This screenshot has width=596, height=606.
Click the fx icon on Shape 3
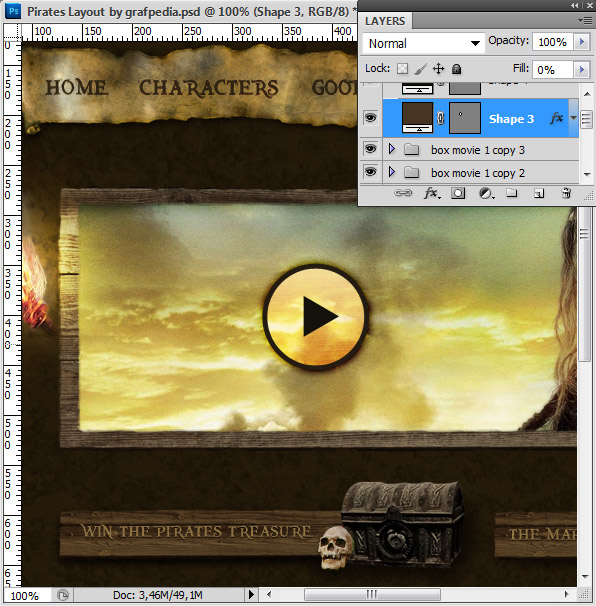(556, 118)
